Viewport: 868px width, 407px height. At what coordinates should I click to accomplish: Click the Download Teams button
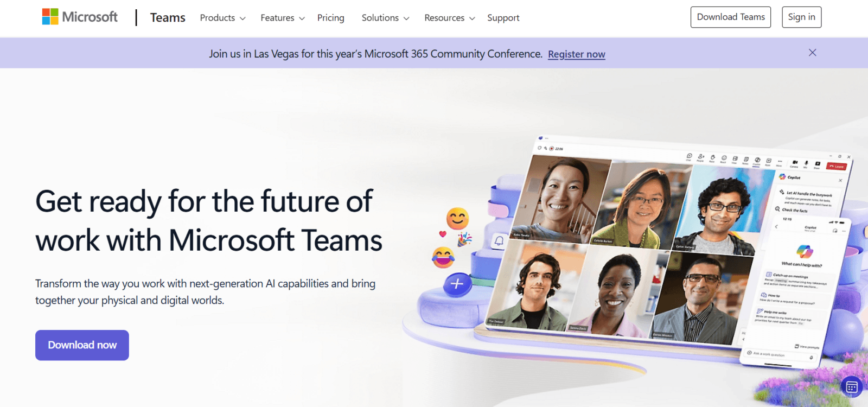coord(731,17)
